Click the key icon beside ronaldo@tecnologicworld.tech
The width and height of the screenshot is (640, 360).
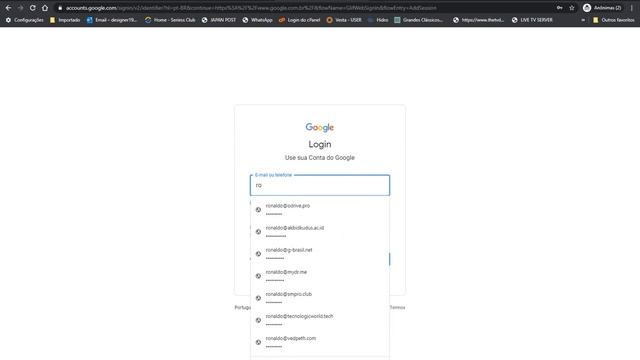(258, 320)
